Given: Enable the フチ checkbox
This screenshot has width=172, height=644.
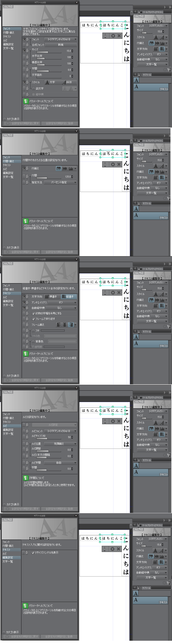Looking at the screenshot, I should [x=33, y=331].
